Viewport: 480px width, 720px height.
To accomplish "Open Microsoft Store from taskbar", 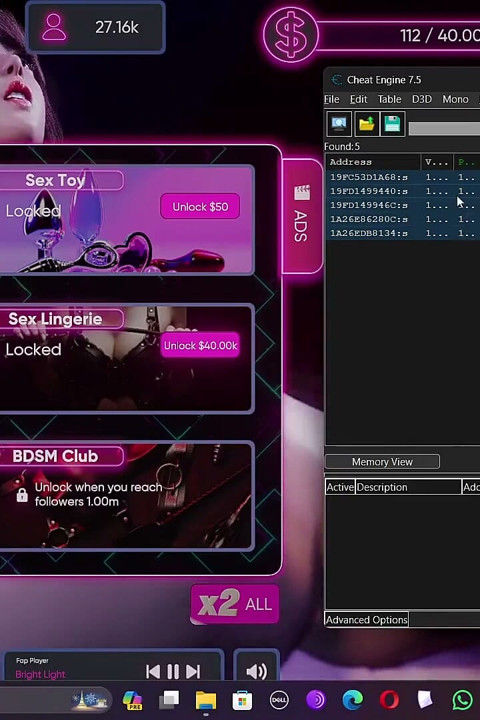I will [242, 700].
